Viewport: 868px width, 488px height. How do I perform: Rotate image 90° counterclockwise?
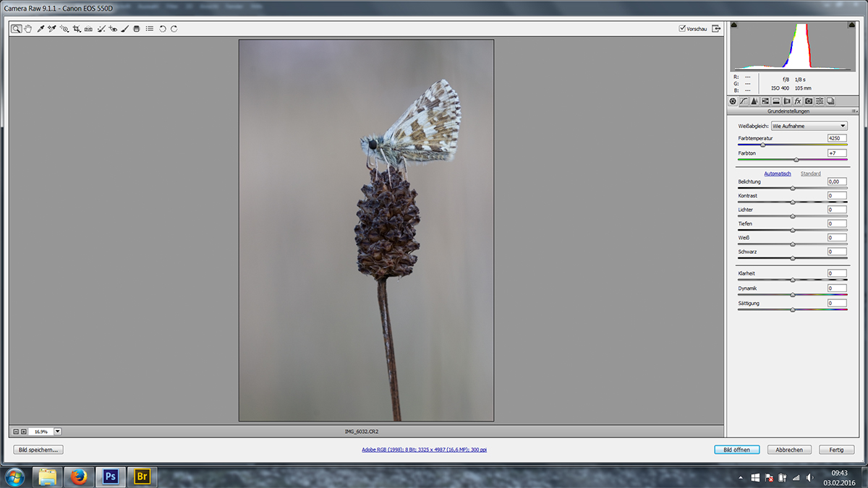[162, 29]
